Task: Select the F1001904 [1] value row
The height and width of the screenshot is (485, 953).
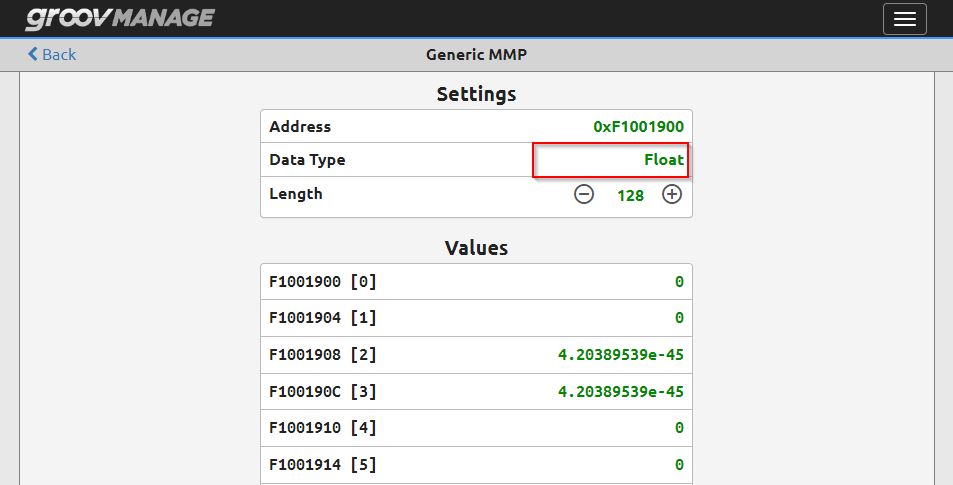Action: (476, 318)
